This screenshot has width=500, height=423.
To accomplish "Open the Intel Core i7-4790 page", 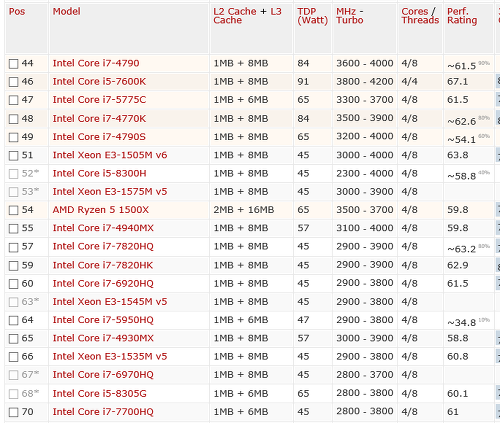I will point(96,63).
